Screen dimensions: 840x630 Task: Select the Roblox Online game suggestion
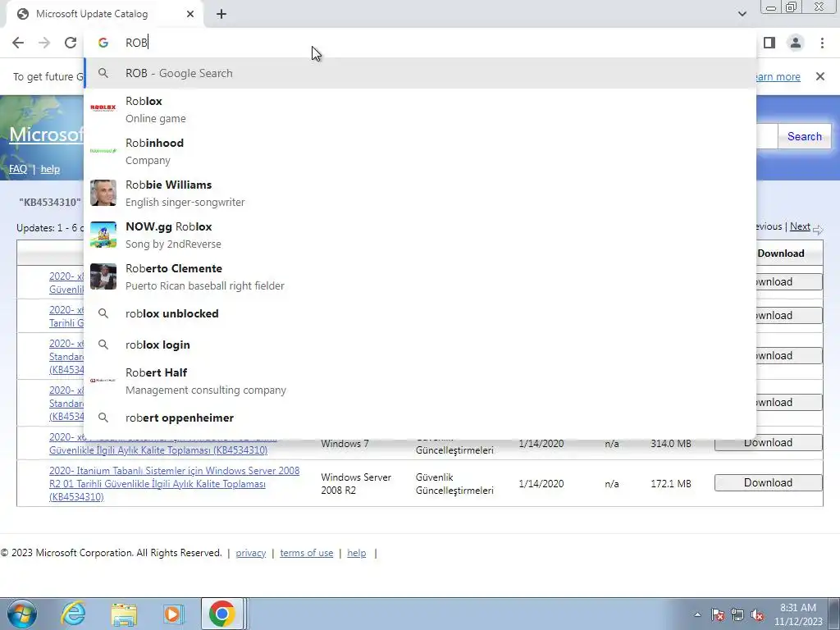(420, 110)
